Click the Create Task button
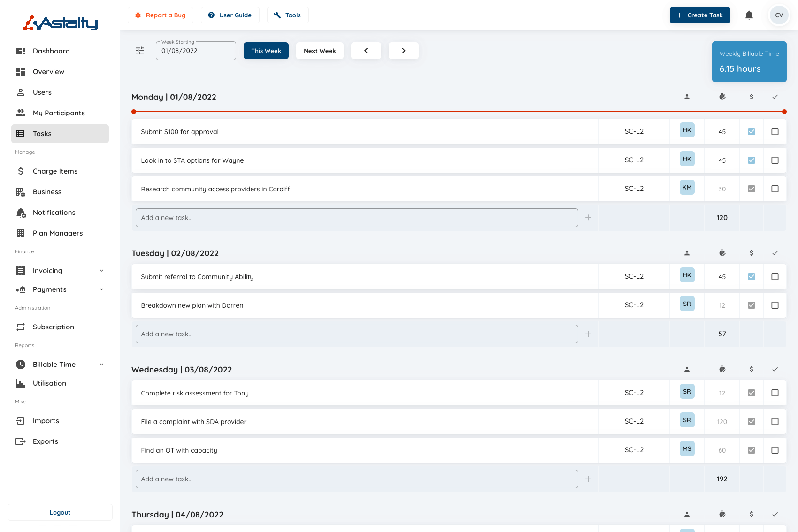The image size is (798, 532). click(700, 15)
